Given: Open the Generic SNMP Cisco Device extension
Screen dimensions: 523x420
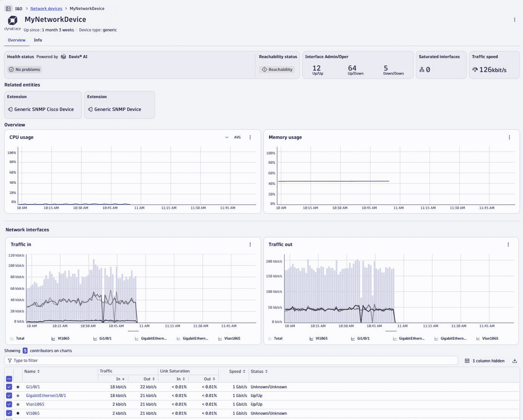Looking at the screenshot, I should [43, 105].
